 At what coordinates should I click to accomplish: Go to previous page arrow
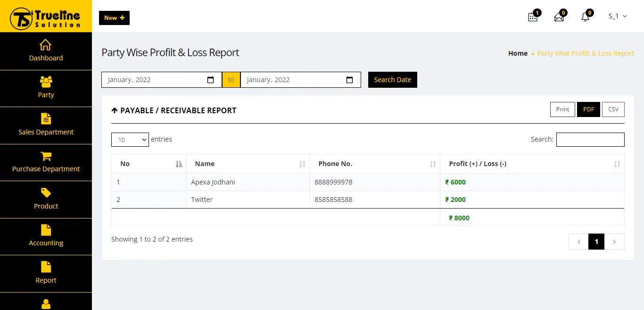tap(578, 242)
